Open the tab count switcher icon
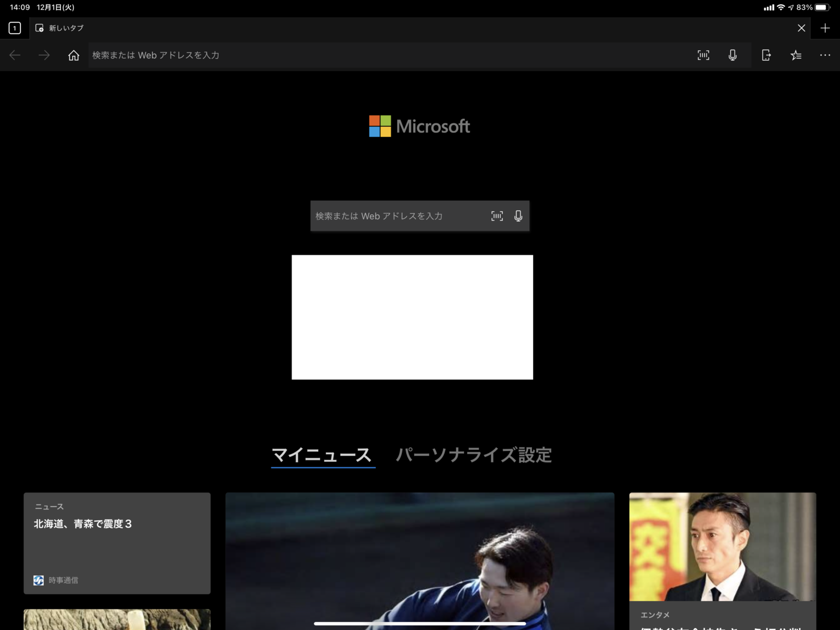 pyautogui.click(x=15, y=28)
